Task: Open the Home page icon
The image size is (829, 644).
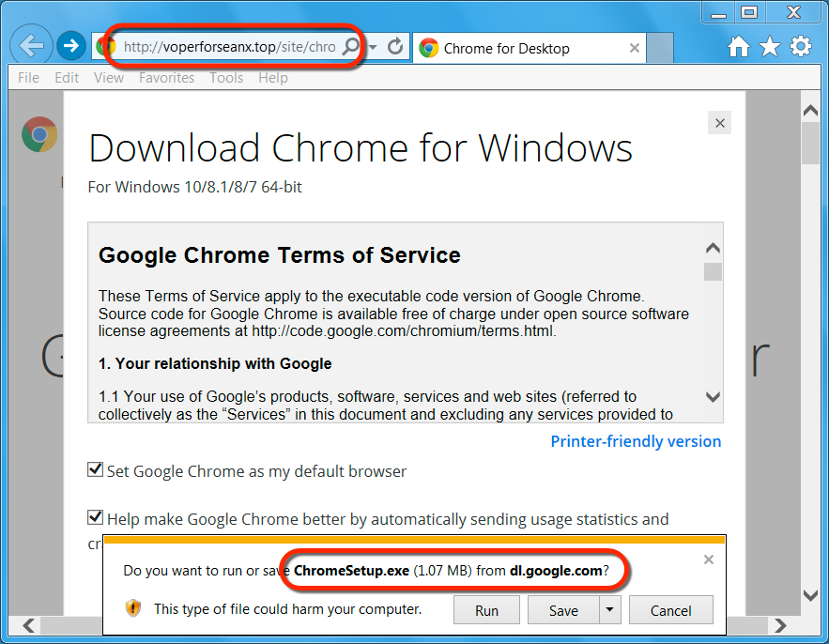Action: click(739, 47)
